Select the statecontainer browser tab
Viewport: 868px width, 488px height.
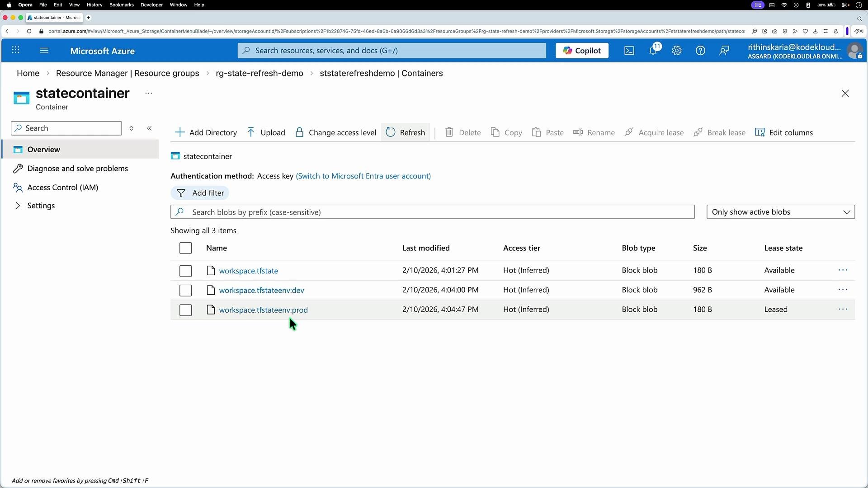click(54, 18)
